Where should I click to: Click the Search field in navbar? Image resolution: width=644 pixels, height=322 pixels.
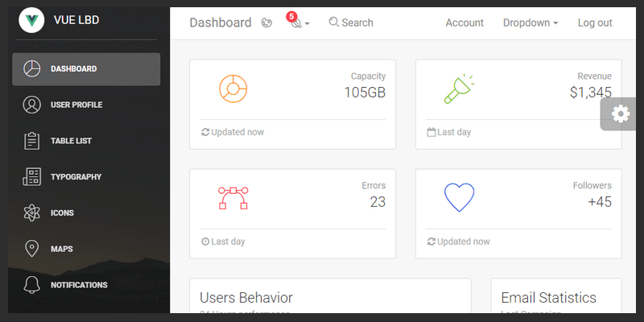coord(352,23)
